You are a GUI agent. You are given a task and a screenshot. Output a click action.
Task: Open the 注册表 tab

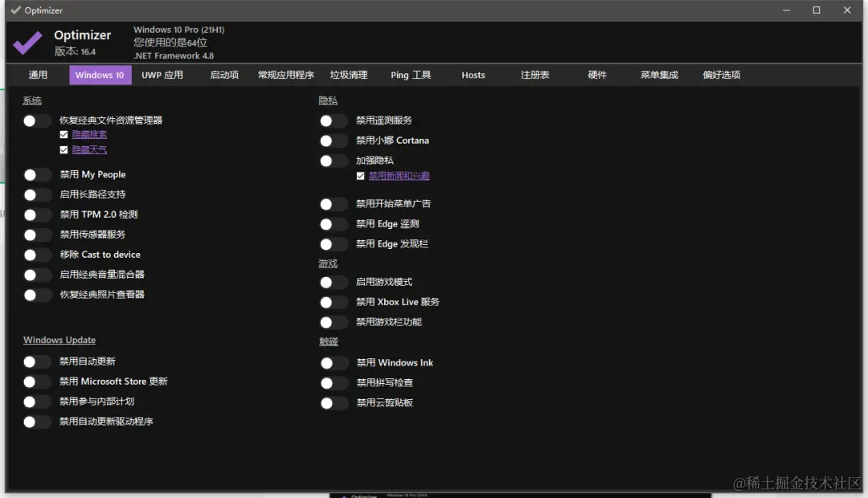pos(535,75)
